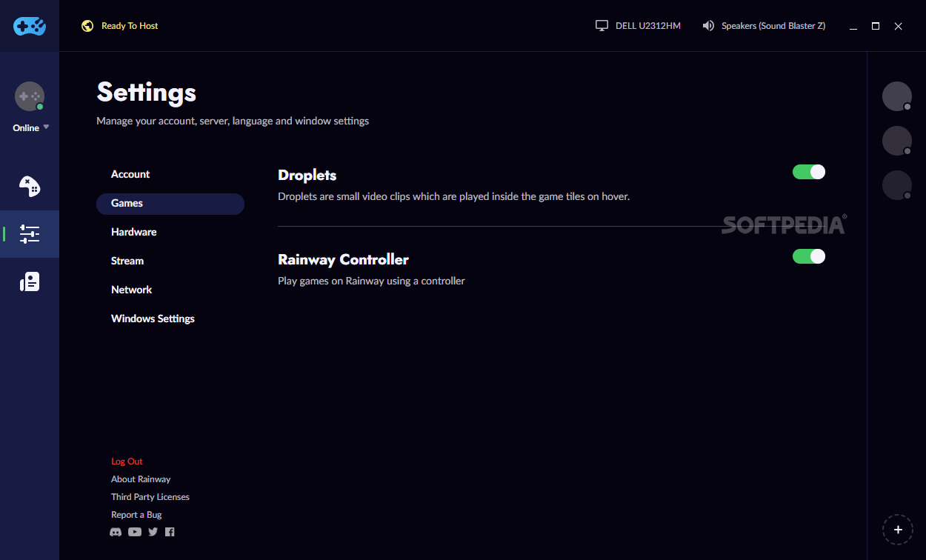The width and height of the screenshot is (926, 560).
Task: Open the user profile avatar
Action: tap(30, 96)
